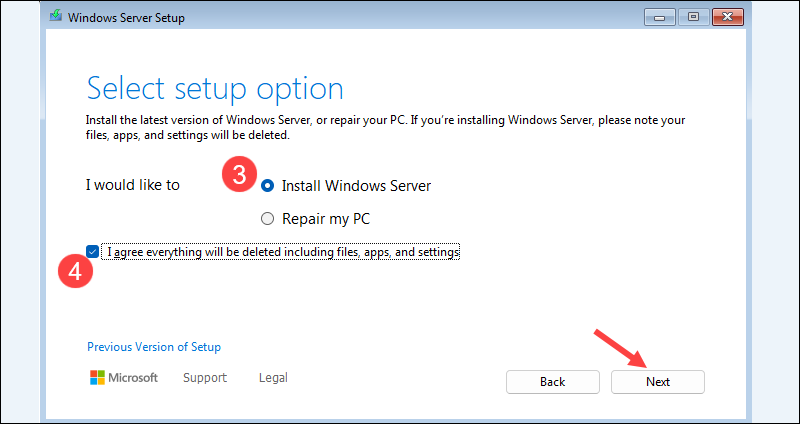Select the Install Windows Server radio option
Image resolution: width=800 pixels, height=424 pixels.
pyautogui.click(x=267, y=186)
